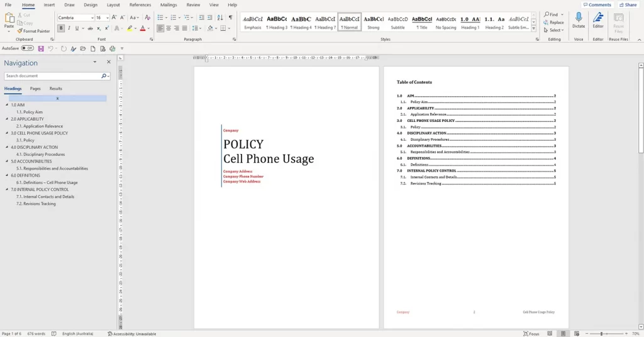
Task: Click the Format Painter tool
Action: point(34,31)
